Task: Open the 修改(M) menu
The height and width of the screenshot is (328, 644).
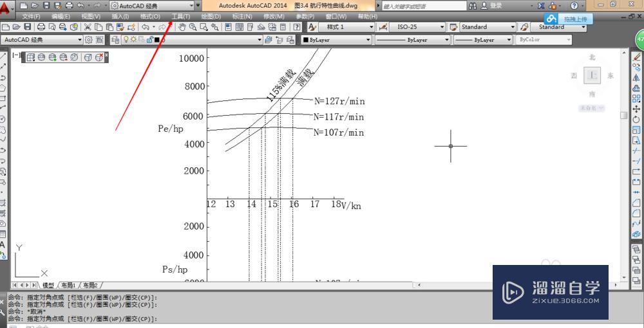Action: (274, 17)
